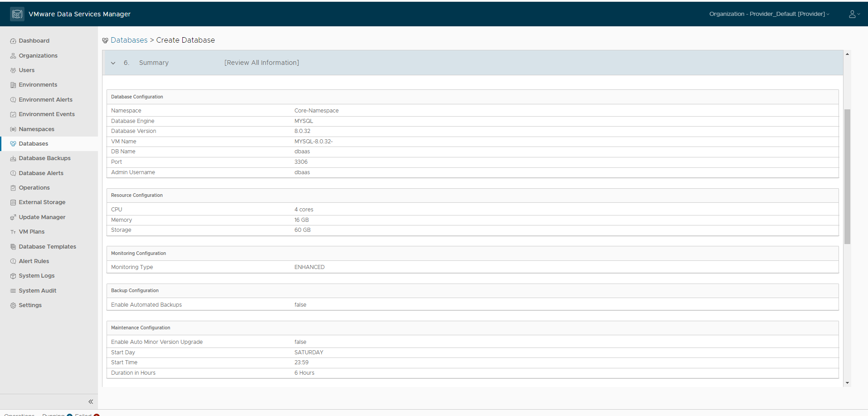The width and height of the screenshot is (868, 416).
Task: Collapse the sidebar with double-chevron icon
Action: (x=91, y=401)
